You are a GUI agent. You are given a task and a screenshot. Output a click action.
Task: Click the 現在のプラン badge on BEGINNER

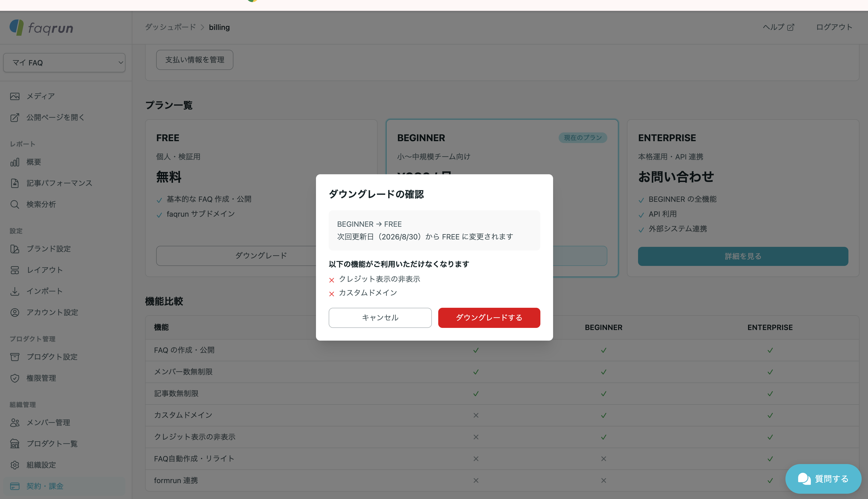[583, 138]
